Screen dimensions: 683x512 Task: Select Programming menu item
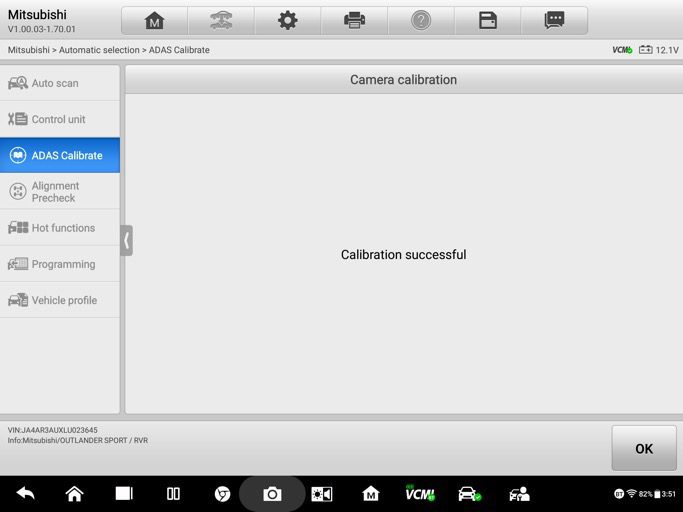tap(60, 264)
